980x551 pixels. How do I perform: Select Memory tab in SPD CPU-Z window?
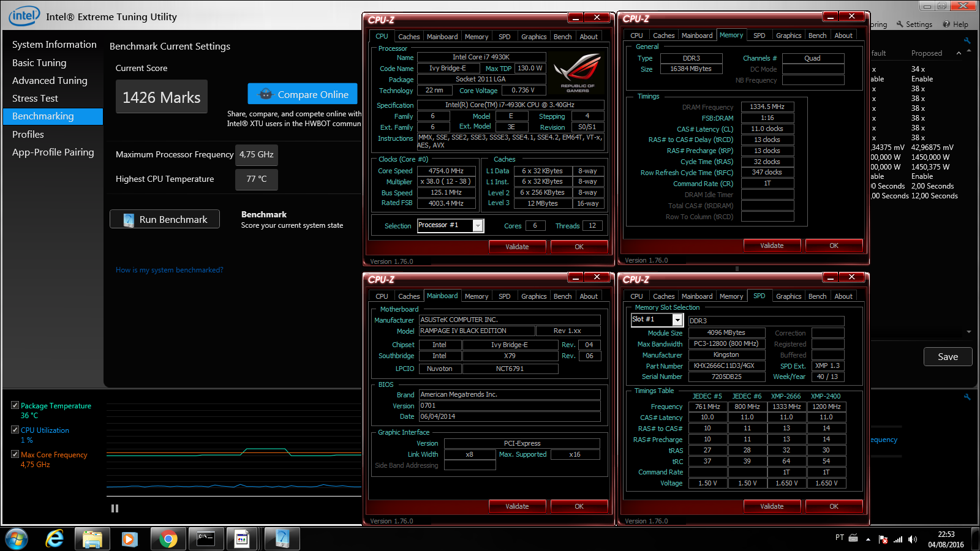tap(731, 296)
